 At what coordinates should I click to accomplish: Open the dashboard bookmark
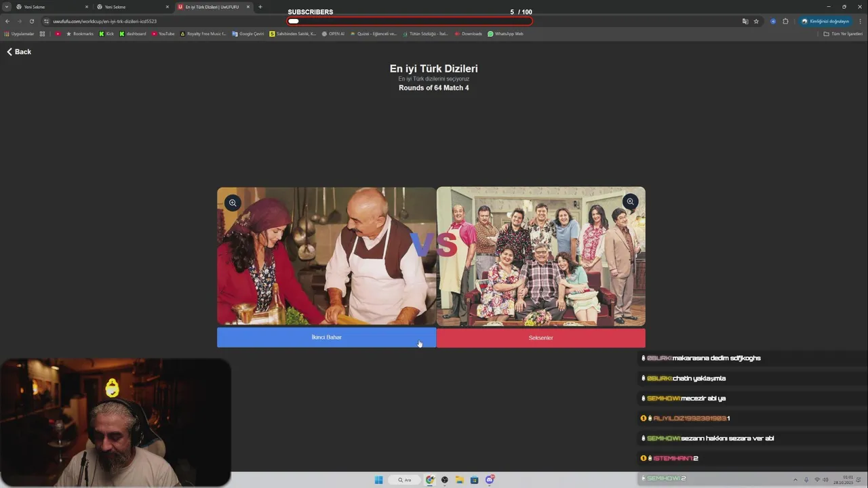[133, 34]
